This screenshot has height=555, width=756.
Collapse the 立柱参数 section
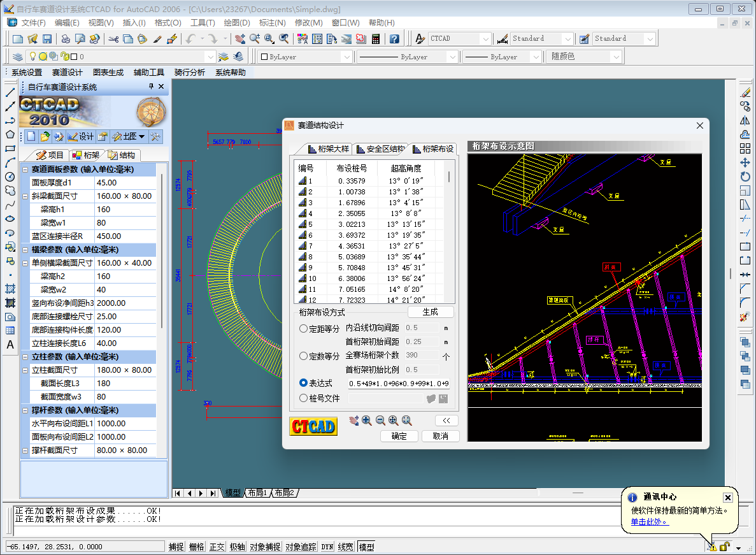coord(25,357)
